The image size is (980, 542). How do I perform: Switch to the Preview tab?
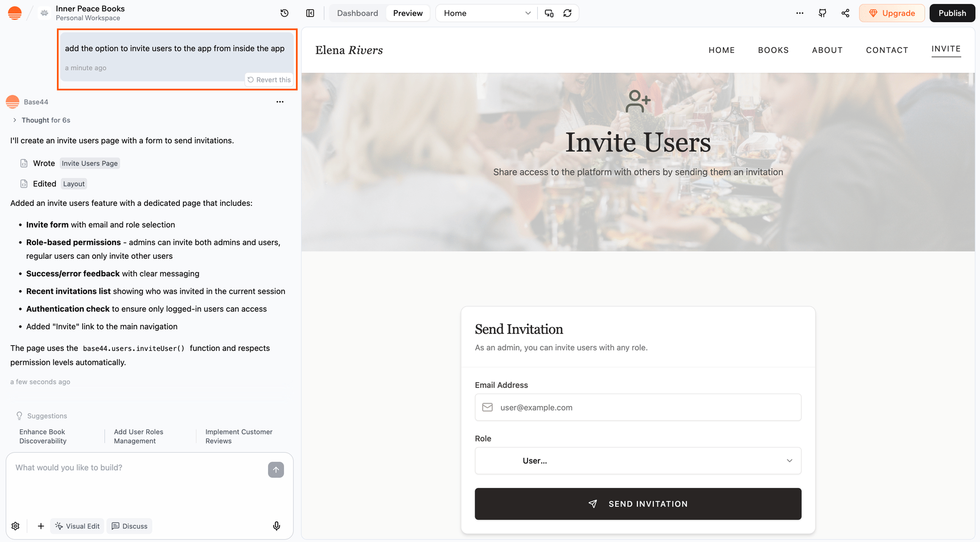tap(408, 13)
